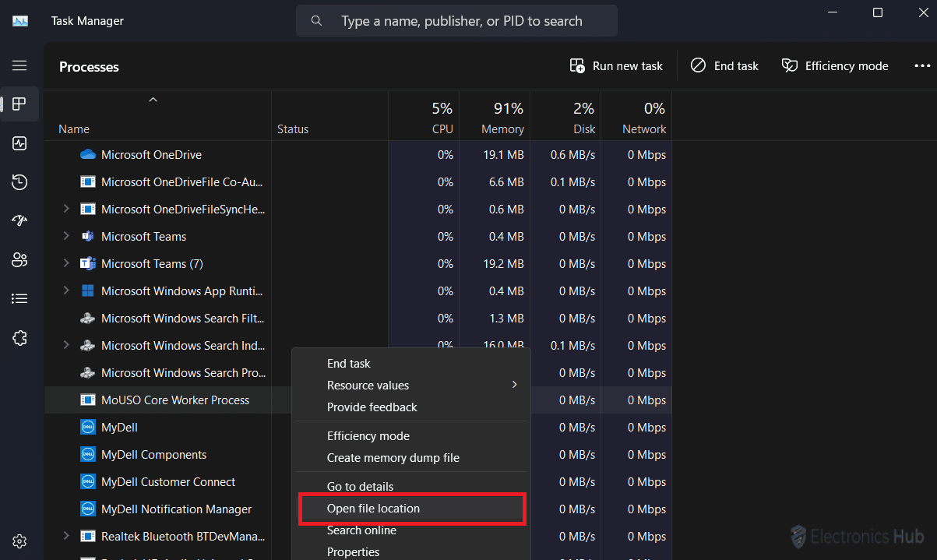Select Go to details menu entry
This screenshot has height=560, width=937.
click(x=360, y=487)
